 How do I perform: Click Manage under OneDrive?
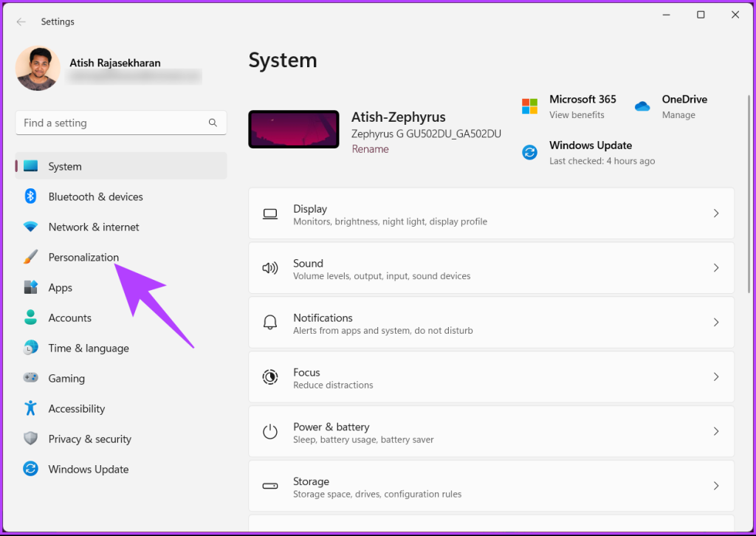click(x=678, y=115)
